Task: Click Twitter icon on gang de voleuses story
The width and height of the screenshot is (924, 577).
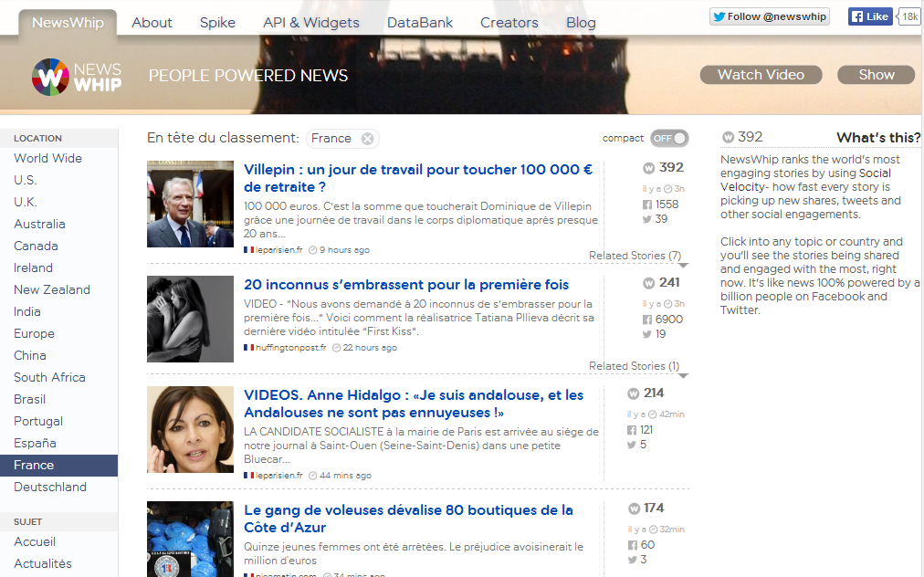Action: (633, 560)
